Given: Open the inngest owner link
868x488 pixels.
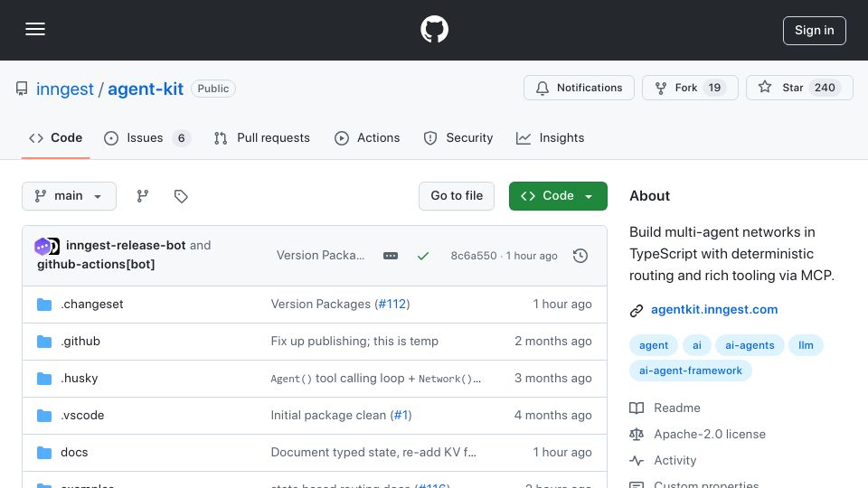Looking at the screenshot, I should (65, 89).
